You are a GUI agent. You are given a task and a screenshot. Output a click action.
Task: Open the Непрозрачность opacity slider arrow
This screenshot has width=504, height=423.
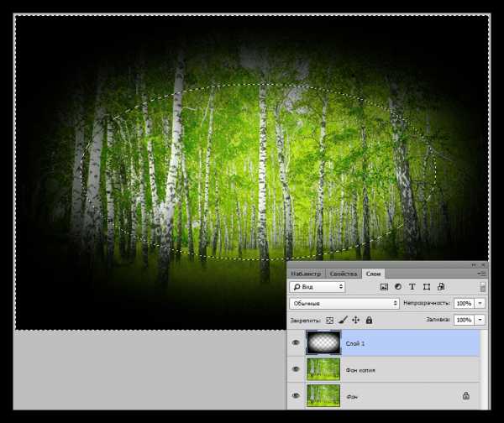(480, 303)
